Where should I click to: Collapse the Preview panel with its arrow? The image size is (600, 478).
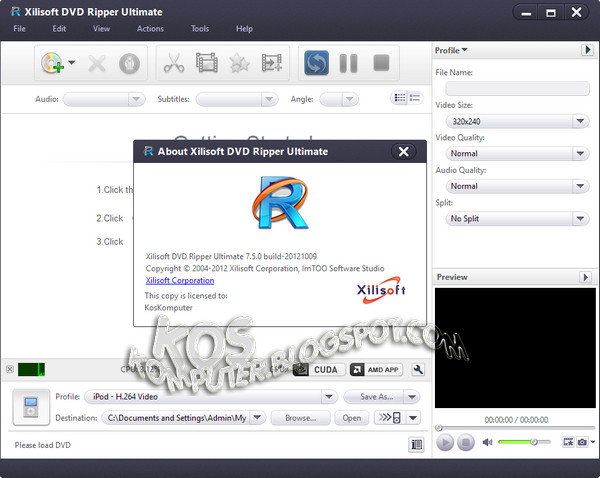click(x=585, y=277)
